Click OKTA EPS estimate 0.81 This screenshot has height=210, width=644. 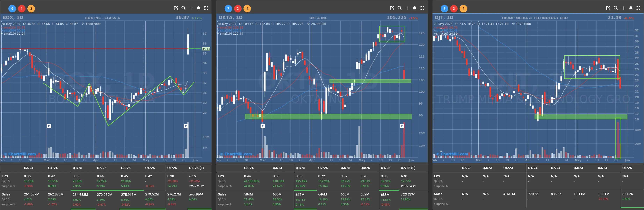(x=404, y=176)
